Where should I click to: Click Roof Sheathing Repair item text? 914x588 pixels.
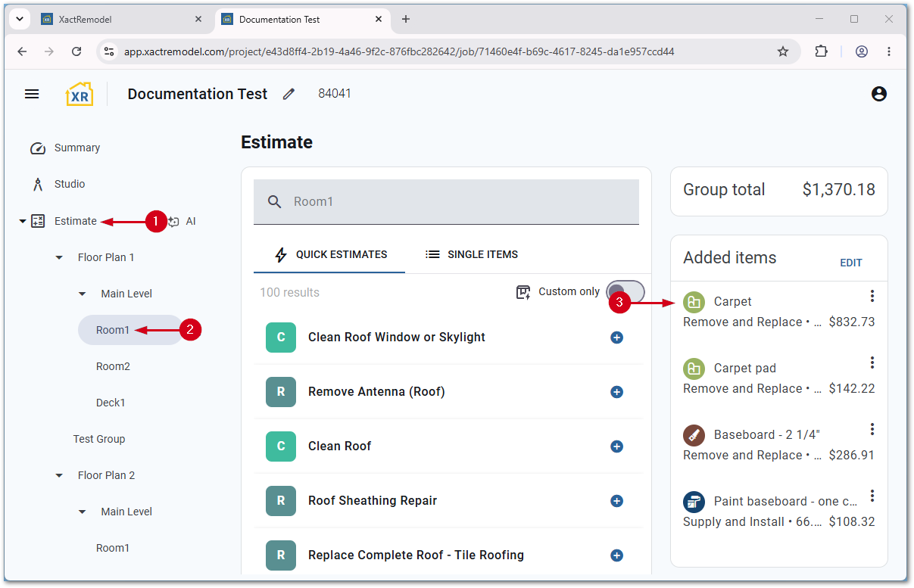coord(373,501)
